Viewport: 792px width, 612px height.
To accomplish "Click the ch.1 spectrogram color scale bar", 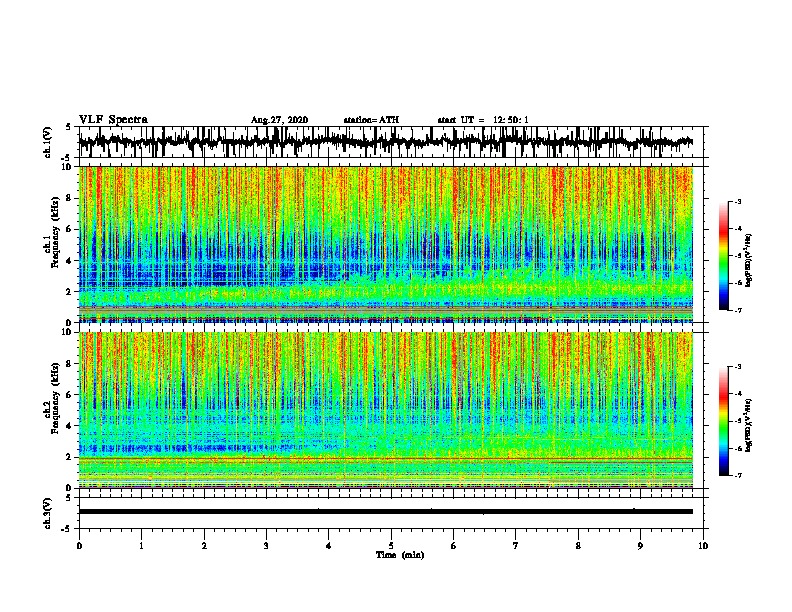I will click(x=723, y=256).
